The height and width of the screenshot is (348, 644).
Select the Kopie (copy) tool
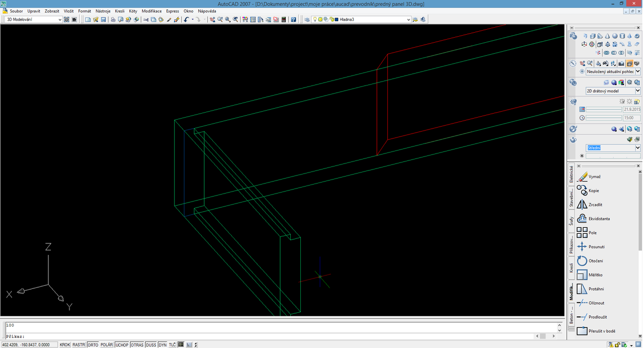[588, 191]
